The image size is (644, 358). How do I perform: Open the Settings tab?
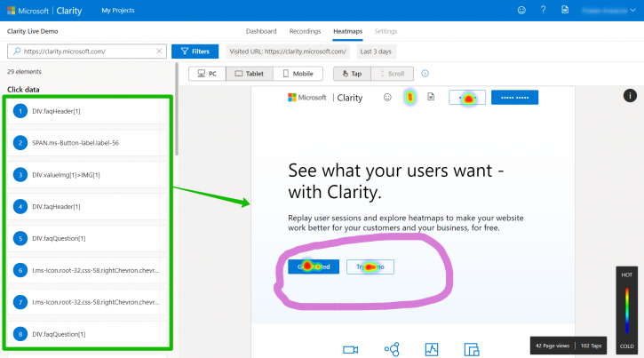[x=386, y=31]
